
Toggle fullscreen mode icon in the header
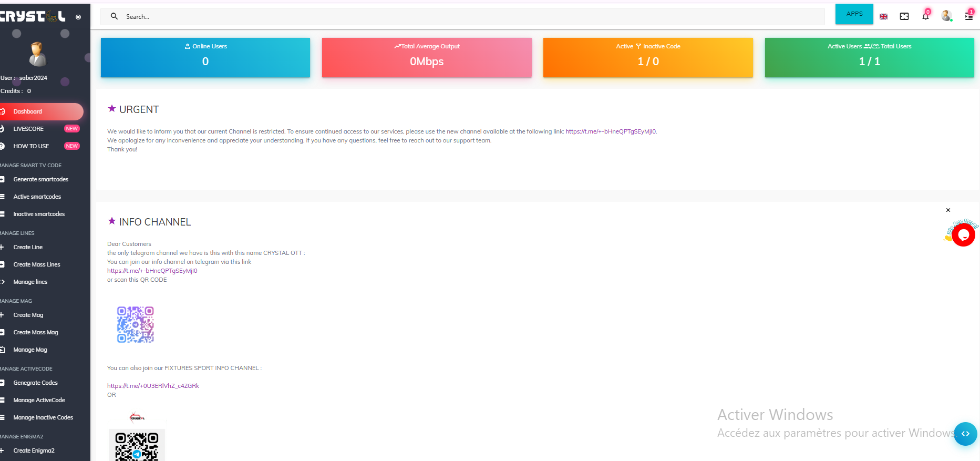[x=904, y=16]
